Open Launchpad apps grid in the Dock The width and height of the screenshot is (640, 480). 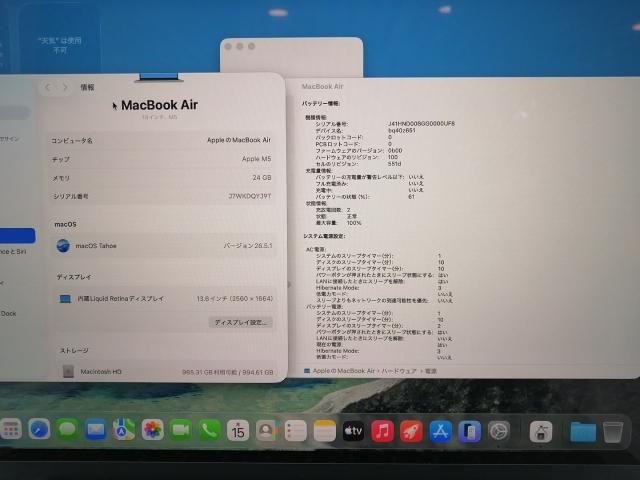10,429
